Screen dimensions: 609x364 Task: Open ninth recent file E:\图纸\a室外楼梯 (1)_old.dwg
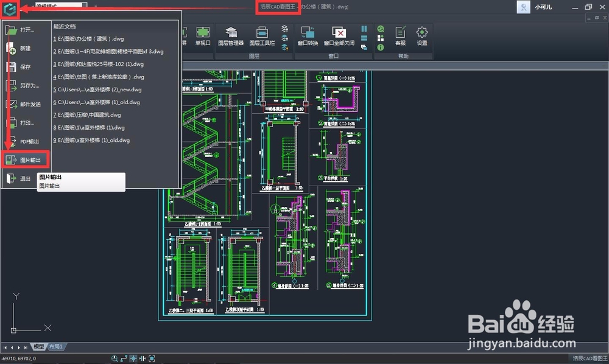click(91, 141)
